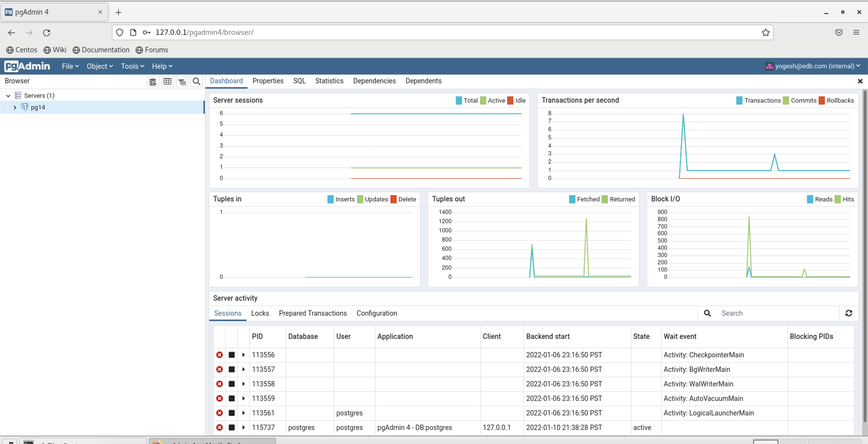Click the Search objects magnifier icon

click(196, 81)
